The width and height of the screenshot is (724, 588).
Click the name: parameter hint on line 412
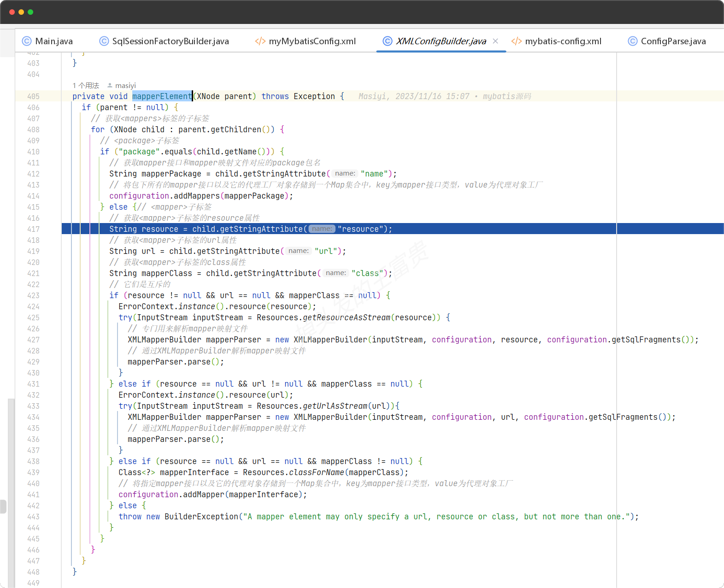[x=345, y=173]
